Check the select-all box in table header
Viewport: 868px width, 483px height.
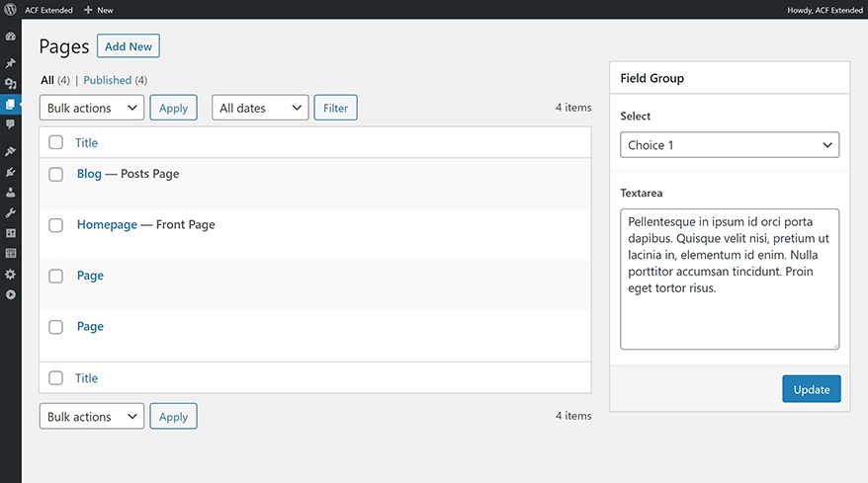[56, 143]
